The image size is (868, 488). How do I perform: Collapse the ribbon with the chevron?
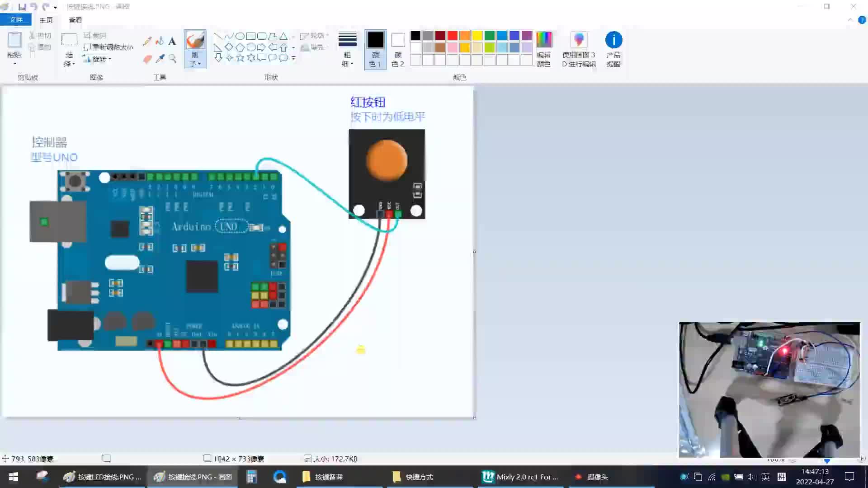click(x=850, y=20)
